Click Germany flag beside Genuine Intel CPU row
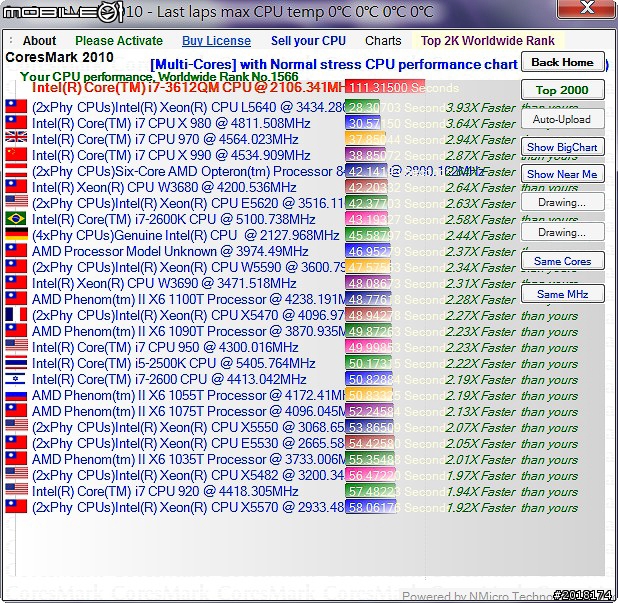Viewport: 618px width, 603px height. click(x=16, y=234)
